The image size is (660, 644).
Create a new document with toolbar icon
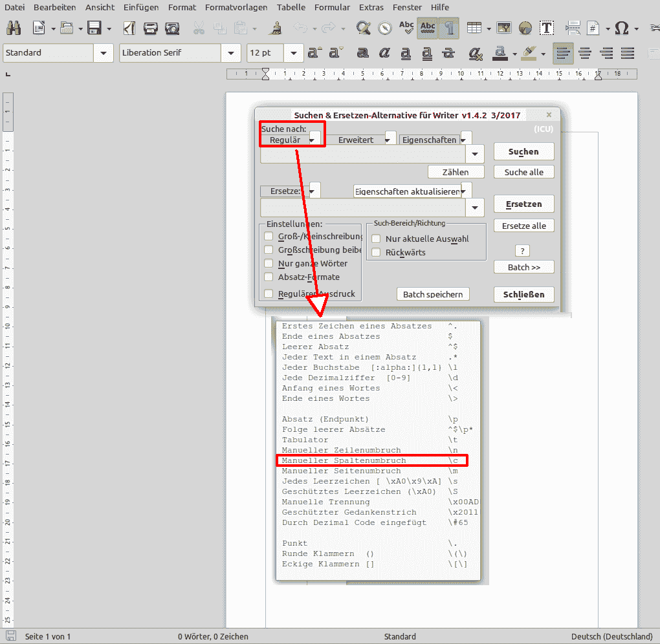coord(39,28)
